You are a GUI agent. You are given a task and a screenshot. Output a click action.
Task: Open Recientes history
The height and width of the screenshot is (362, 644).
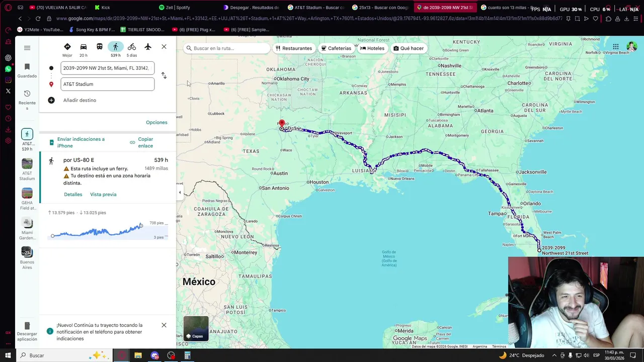pos(27,100)
